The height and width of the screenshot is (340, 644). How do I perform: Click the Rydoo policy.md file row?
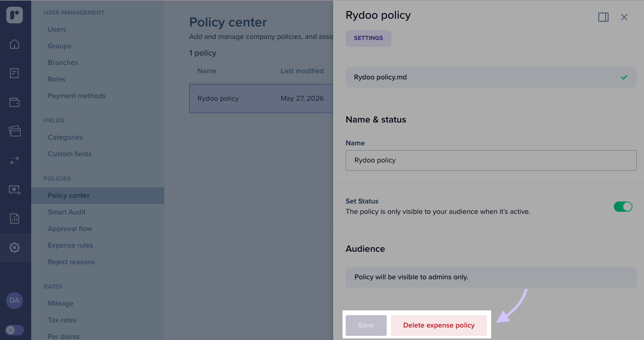tap(491, 77)
